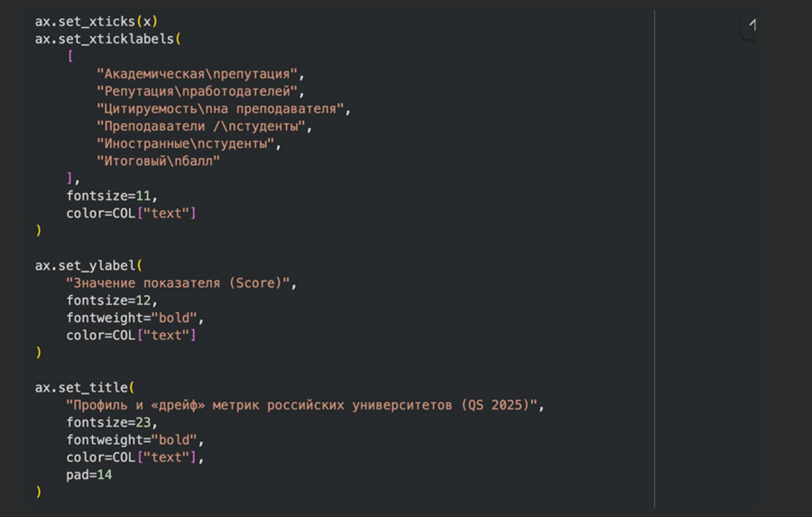Click the up-arrow button at top right
The image size is (812, 517).
(750, 24)
